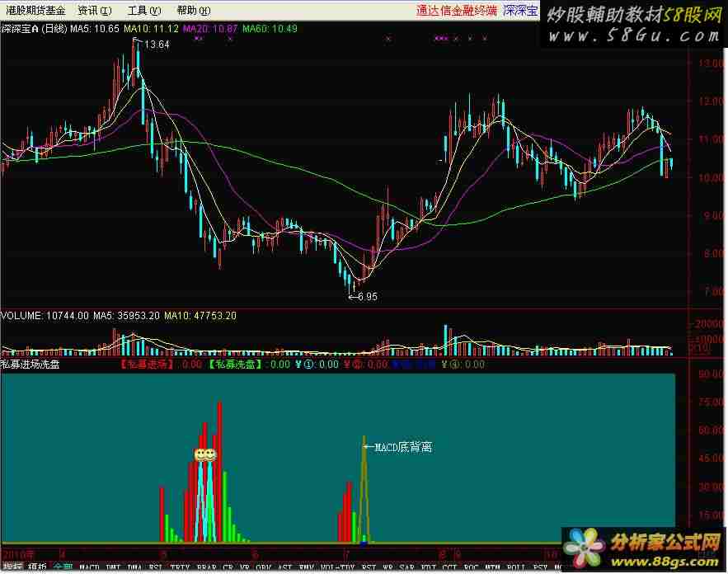Click the 通达信金融终端 title link
Viewport: 728px width, 574px height.
click(457, 10)
